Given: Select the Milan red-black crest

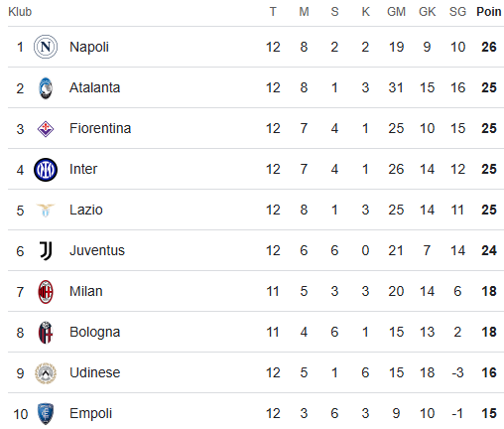Looking at the screenshot, I should 46,292.
